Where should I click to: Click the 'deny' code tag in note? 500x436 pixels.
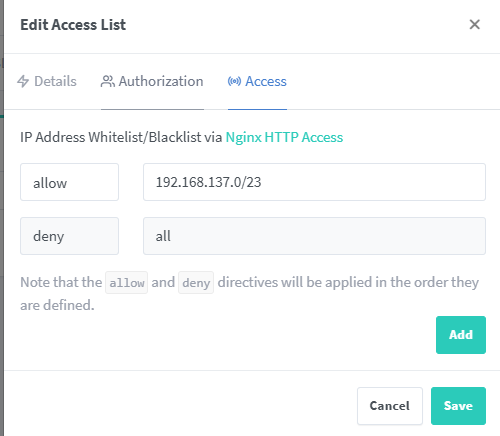click(x=196, y=283)
